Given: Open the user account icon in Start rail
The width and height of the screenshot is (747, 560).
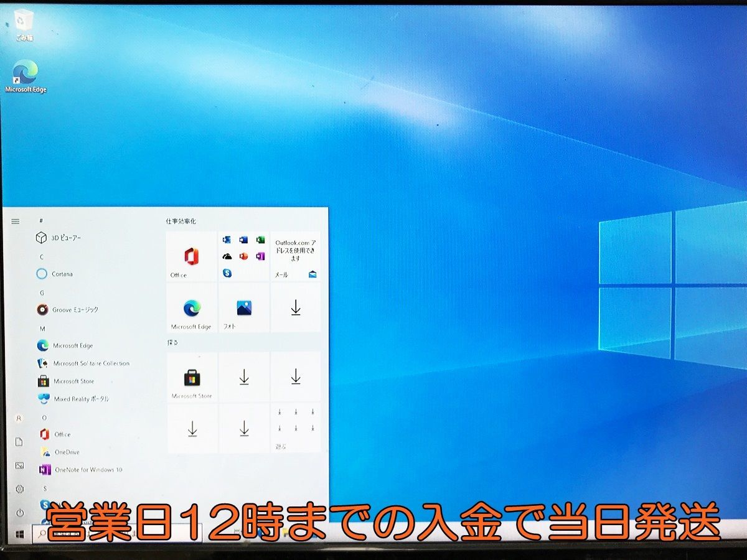Looking at the screenshot, I should point(19,418).
